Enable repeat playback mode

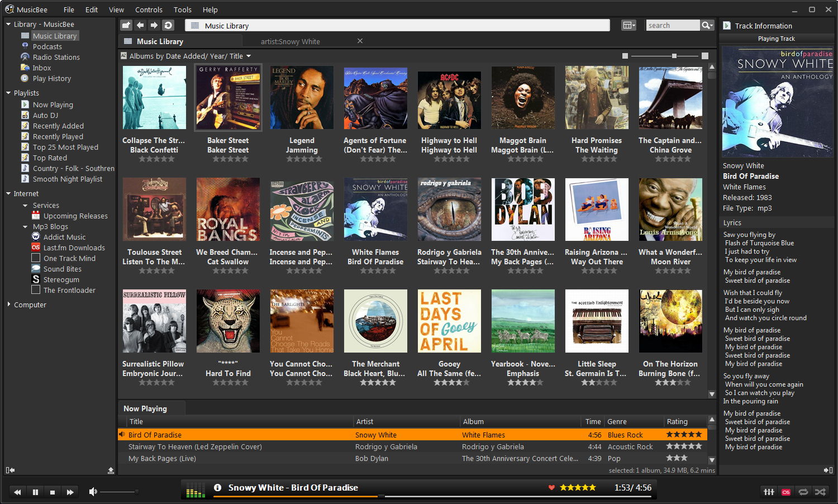pyautogui.click(x=803, y=492)
